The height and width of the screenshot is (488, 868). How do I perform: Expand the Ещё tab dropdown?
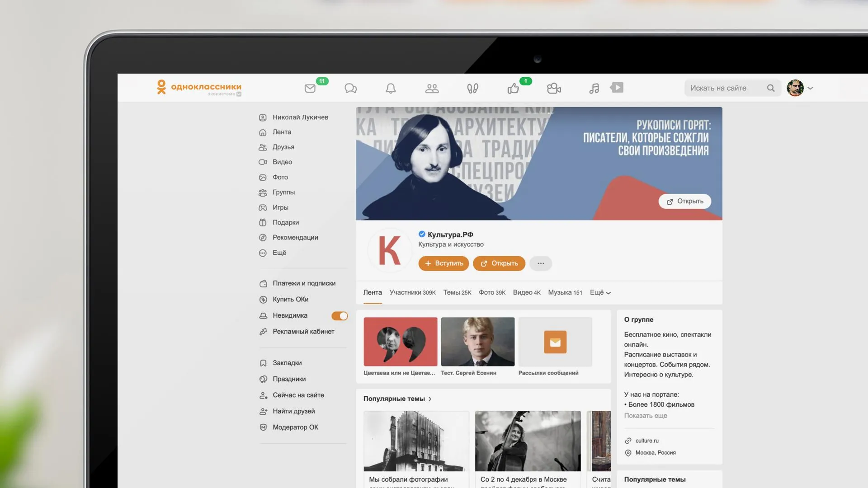pos(600,293)
